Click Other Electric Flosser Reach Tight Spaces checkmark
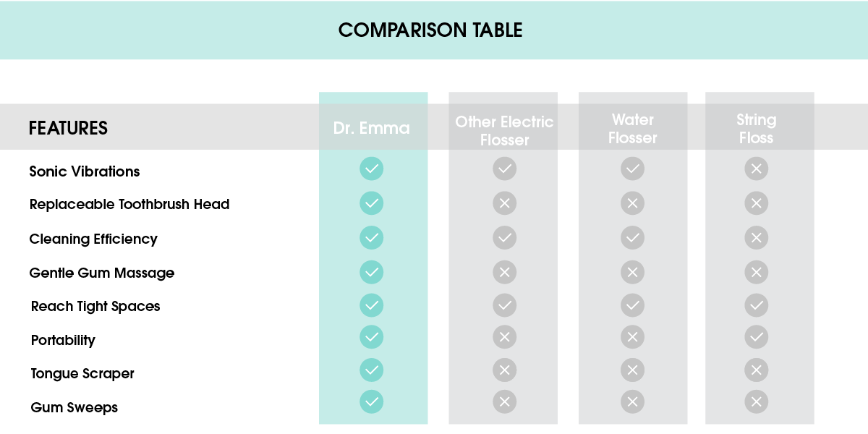Screen dimensions: 868x434 coord(505,305)
